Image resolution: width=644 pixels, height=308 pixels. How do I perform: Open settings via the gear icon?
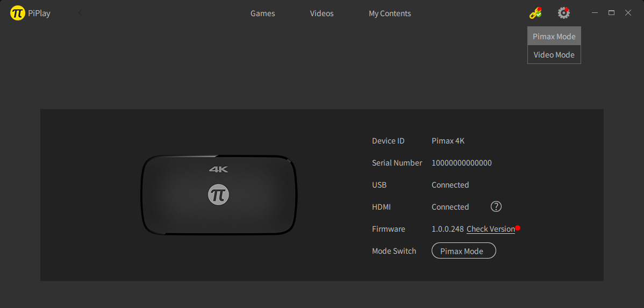click(x=563, y=13)
